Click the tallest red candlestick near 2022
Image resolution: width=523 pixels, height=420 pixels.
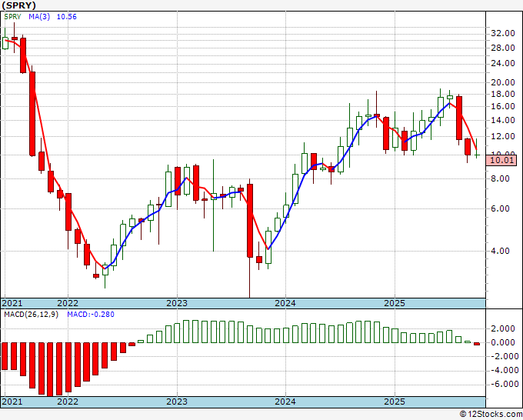point(32,114)
